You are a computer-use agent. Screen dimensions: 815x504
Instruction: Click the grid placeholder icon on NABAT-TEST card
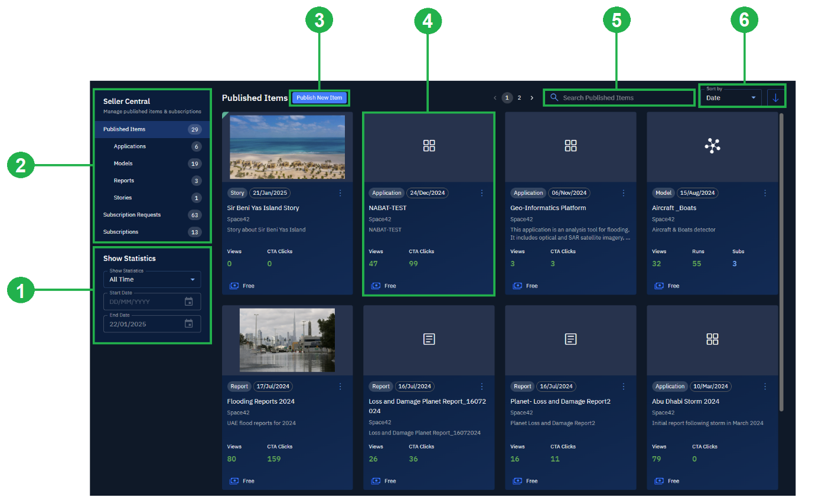(x=429, y=145)
